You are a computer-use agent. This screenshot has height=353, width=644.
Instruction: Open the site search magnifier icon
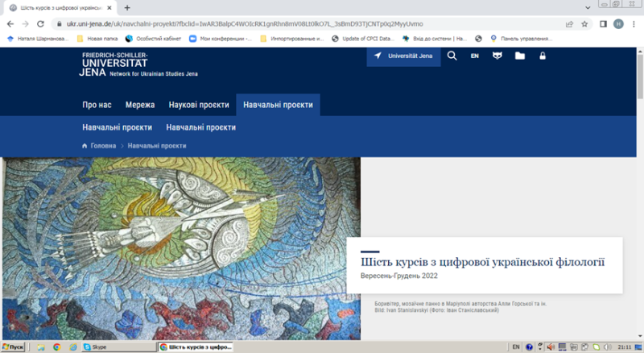[x=452, y=56]
